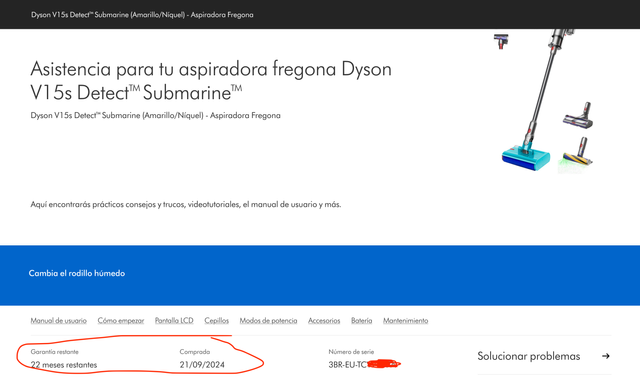Click the Garantía restante label
The height and width of the screenshot is (386, 640).
pos(55,352)
